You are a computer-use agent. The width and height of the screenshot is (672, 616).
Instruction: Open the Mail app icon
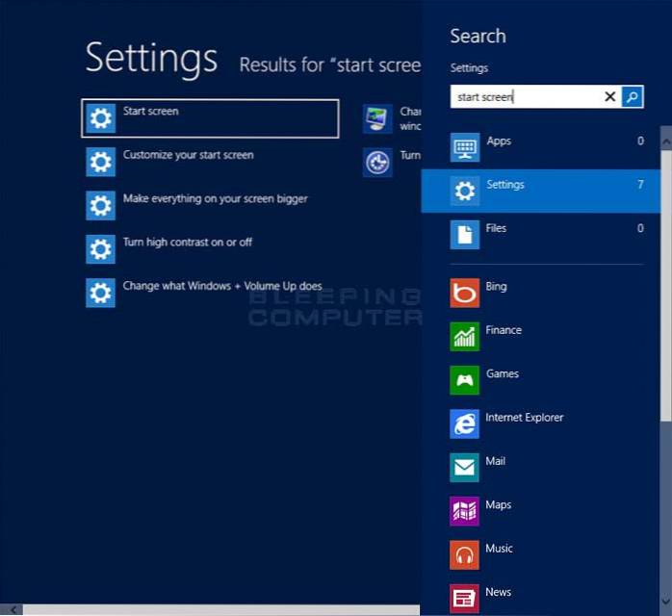click(x=464, y=467)
